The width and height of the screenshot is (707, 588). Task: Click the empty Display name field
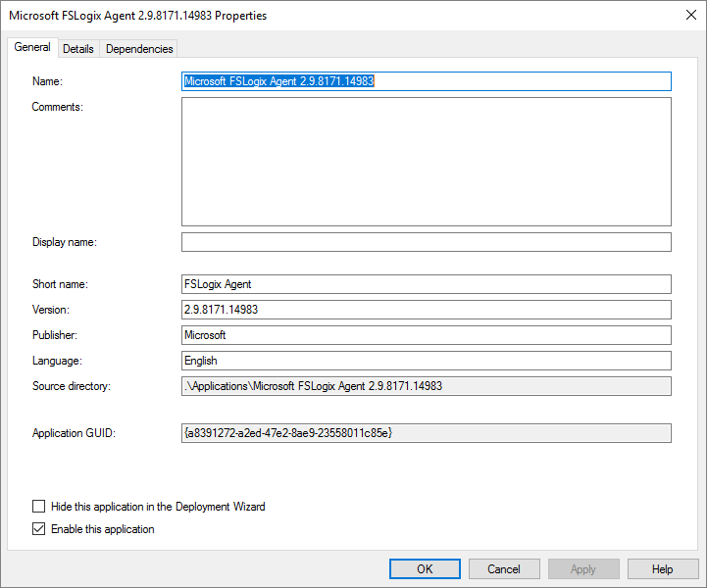(x=426, y=242)
